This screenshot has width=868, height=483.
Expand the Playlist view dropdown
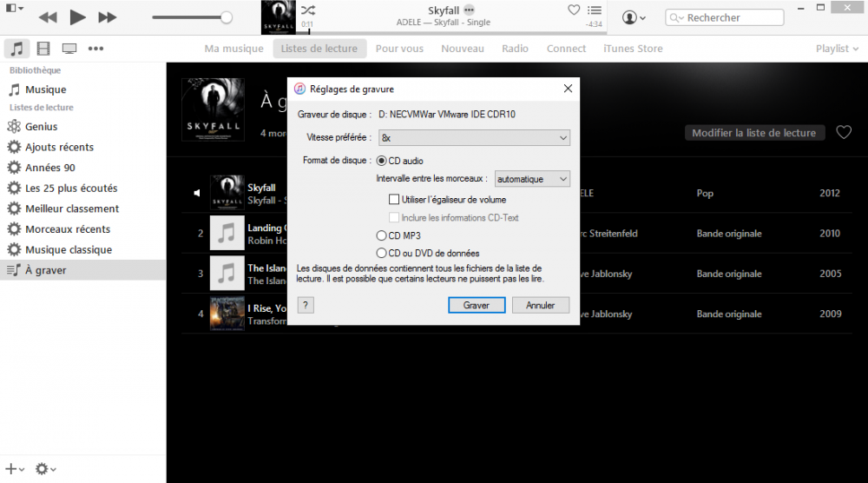click(837, 49)
